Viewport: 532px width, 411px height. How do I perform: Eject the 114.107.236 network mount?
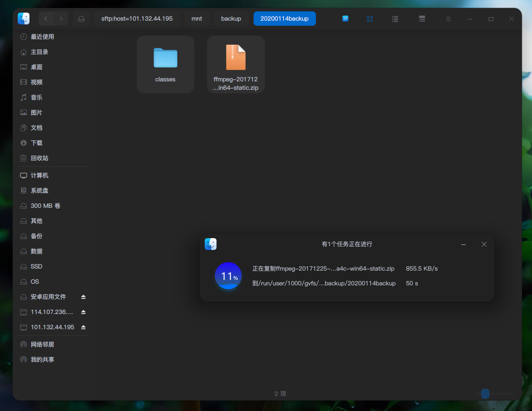point(83,312)
